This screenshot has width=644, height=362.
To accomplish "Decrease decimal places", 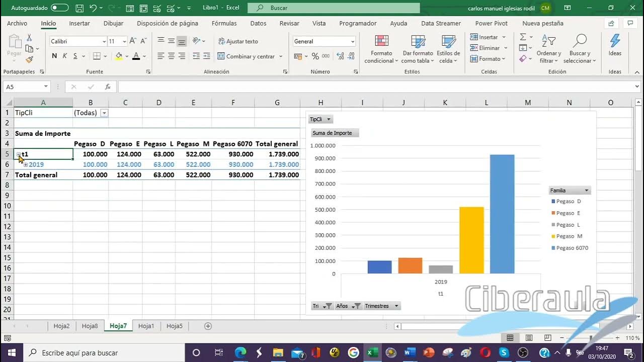I will 351,56.
